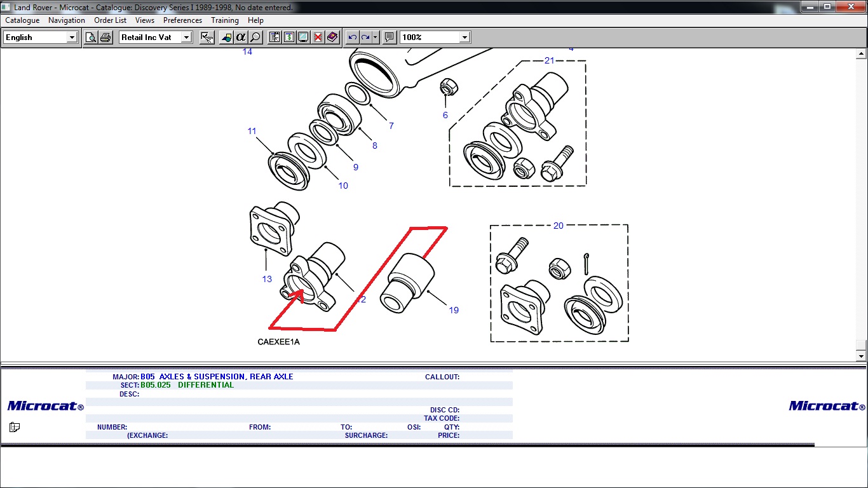This screenshot has height=488, width=868.
Task: Click the magnifying glass search icon
Action: tap(255, 37)
